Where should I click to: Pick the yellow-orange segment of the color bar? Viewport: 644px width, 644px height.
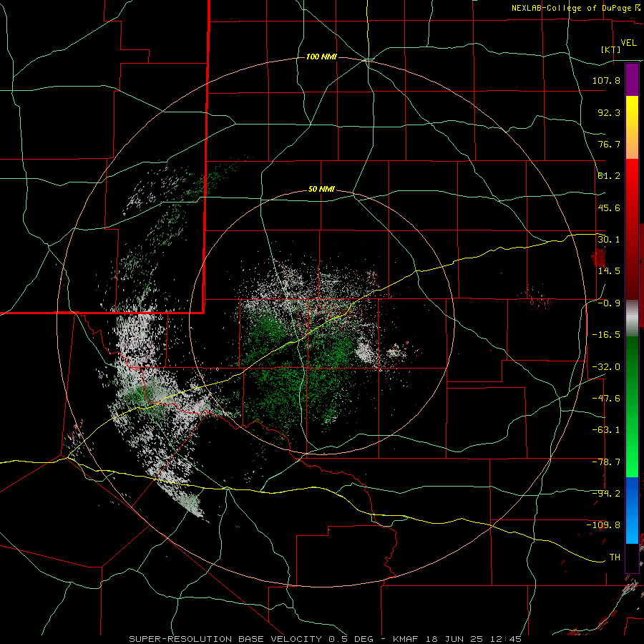(x=632, y=127)
